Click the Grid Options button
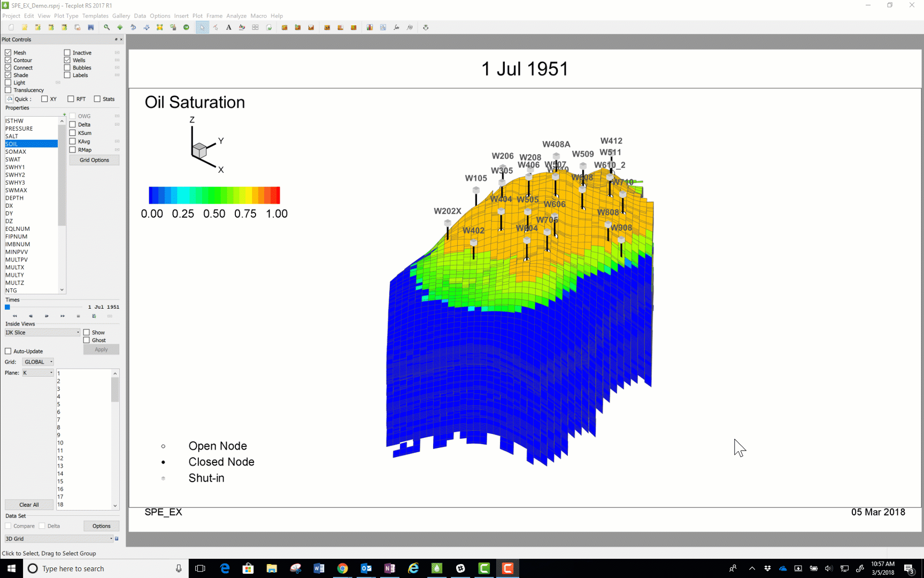Screen dimensions: 924x578 [94, 160]
